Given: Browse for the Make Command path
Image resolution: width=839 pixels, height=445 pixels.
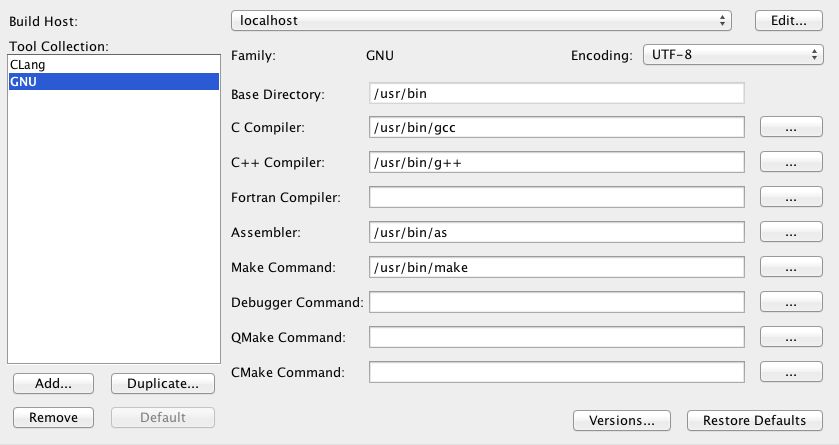Looking at the screenshot, I should click(x=791, y=267).
